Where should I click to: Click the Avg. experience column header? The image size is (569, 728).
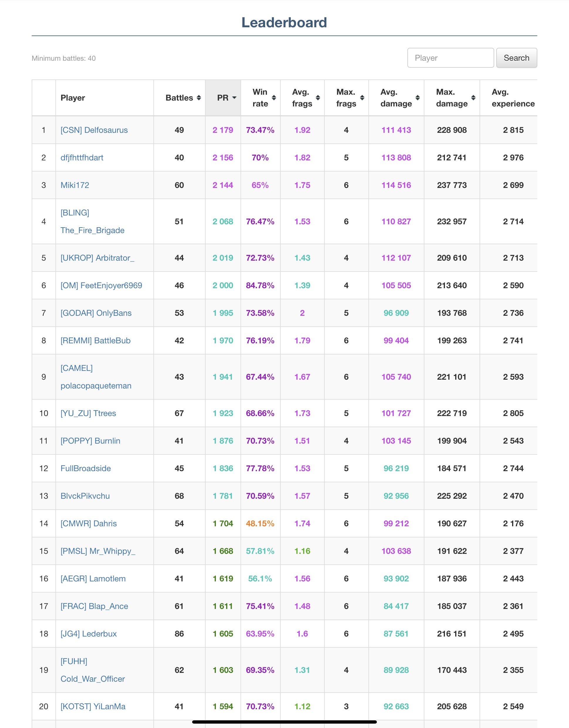coord(513,98)
